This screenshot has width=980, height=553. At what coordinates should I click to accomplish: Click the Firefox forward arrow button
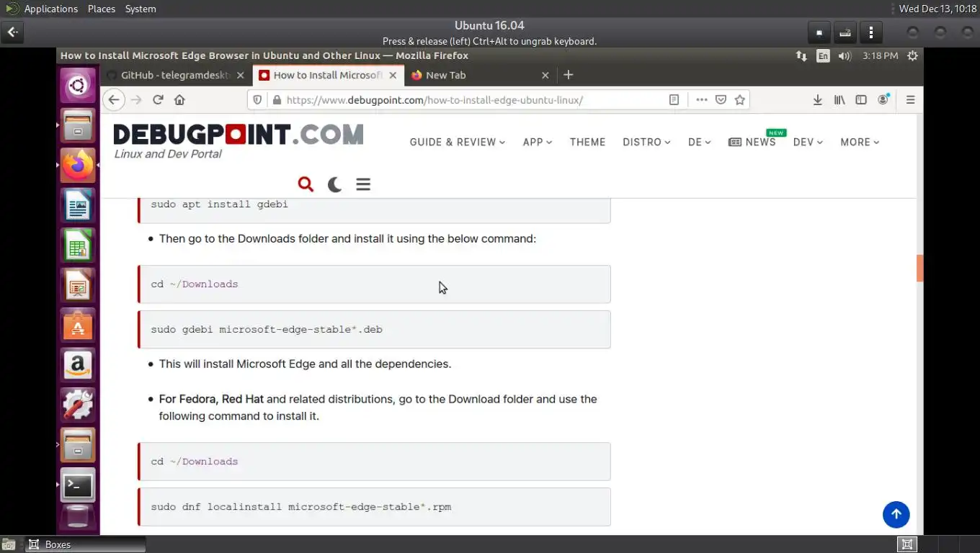click(136, 100)
